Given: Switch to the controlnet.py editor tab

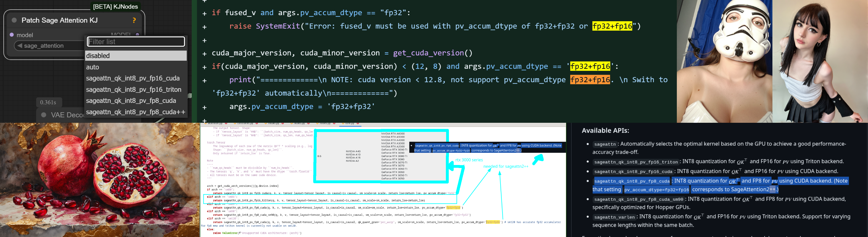Looking at the screenshot, I should tap(245, 124).
